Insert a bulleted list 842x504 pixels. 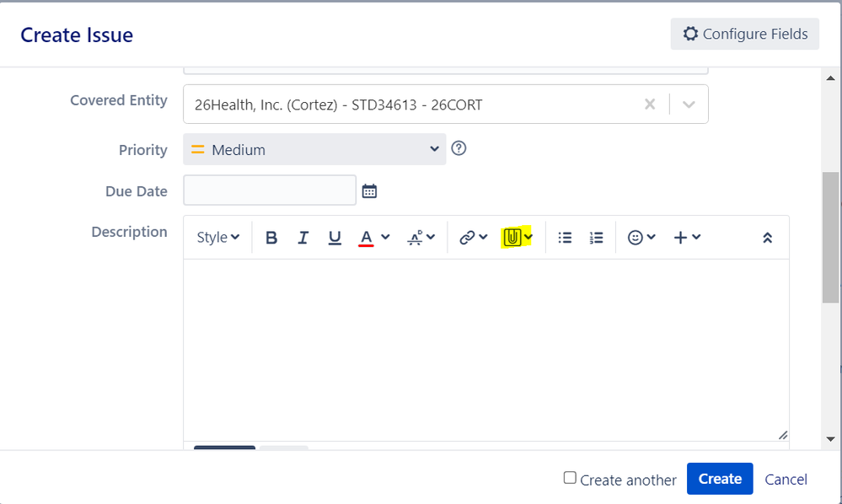point(565,237)
